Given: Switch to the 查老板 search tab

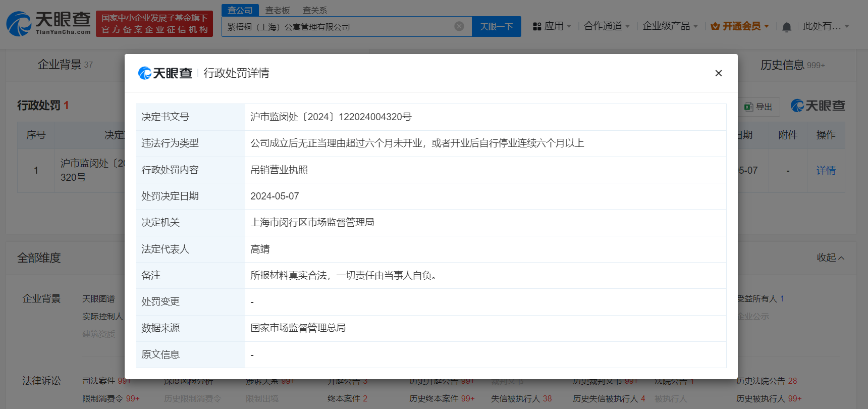Looking at the screenshot, I should click(x=278, y=10).
